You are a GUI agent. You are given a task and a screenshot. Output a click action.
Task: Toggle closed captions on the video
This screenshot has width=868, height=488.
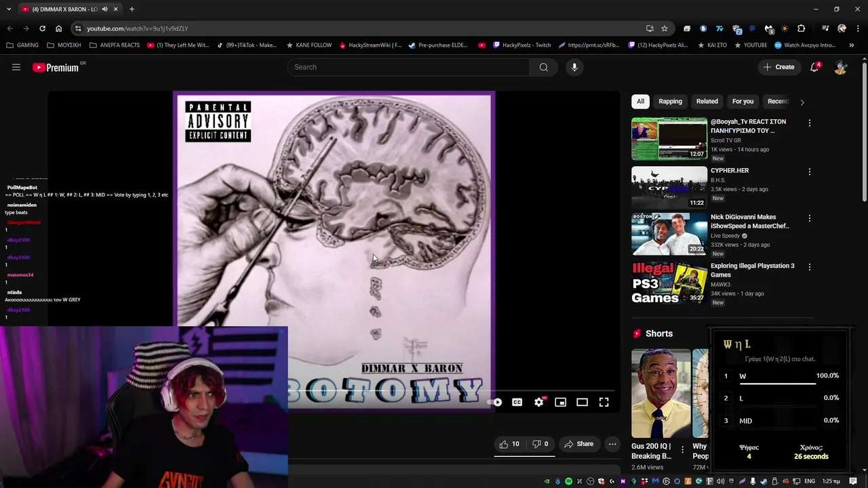517,403
